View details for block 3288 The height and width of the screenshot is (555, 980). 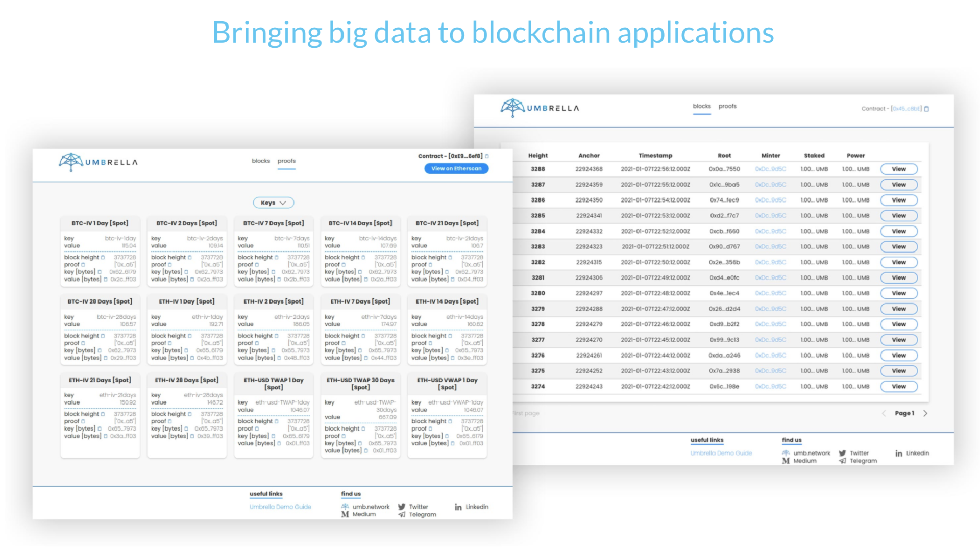click(x=899, y=169)
